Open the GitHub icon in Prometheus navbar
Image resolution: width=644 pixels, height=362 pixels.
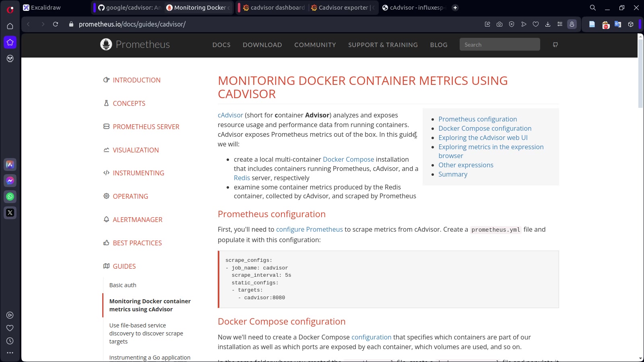coord(555,45)
